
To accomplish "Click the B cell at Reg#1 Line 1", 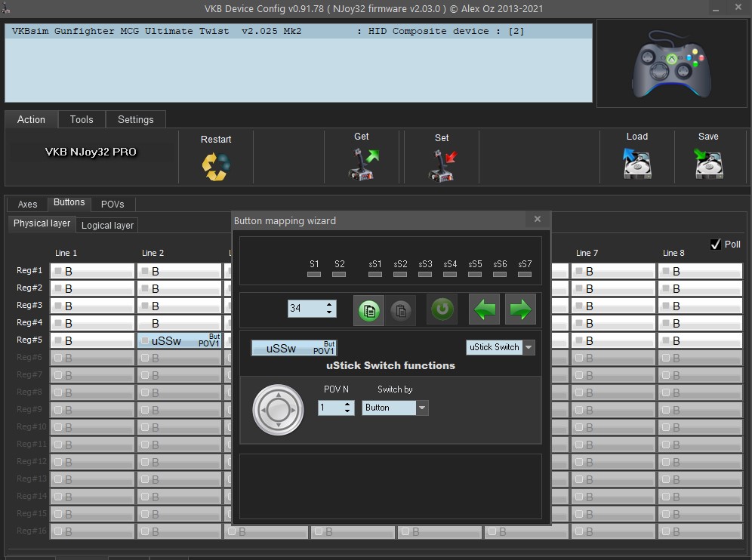I will (x=93, y=272).
